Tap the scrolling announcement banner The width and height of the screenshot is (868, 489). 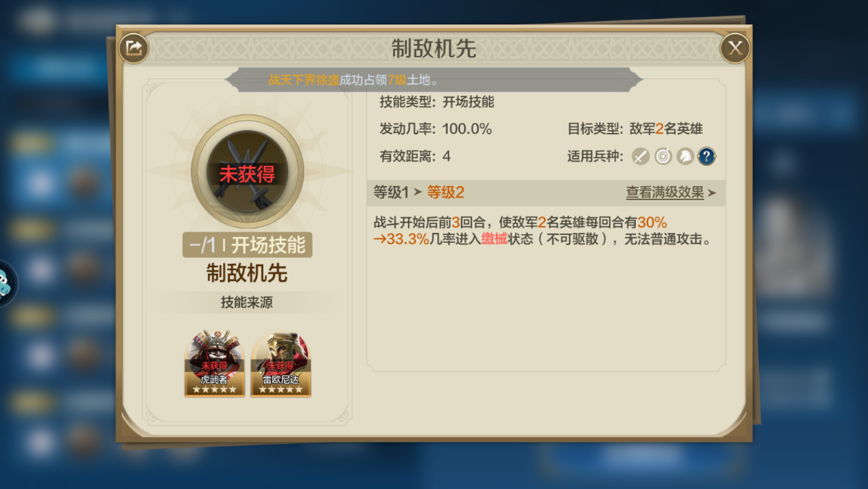coord(433,80)
